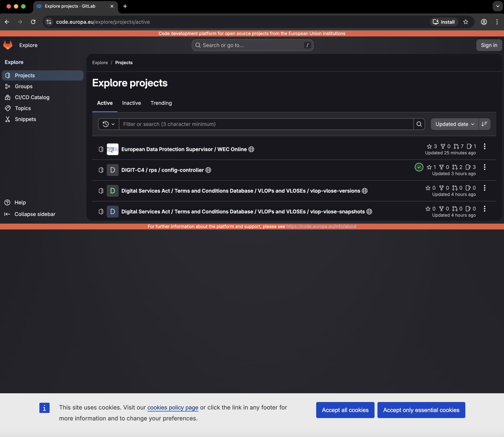Open DIGIT-C4 / rps / config-controller project
The width and height of the screenshot is (504, 437).
(x=163, y=170)
